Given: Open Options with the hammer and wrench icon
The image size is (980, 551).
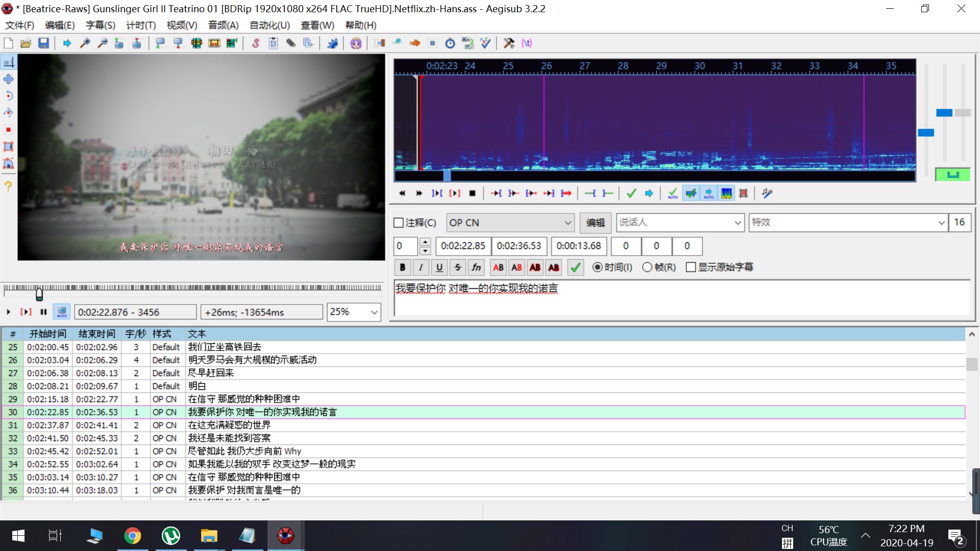Looking at the screenshot, I should [x=509, y=43].
